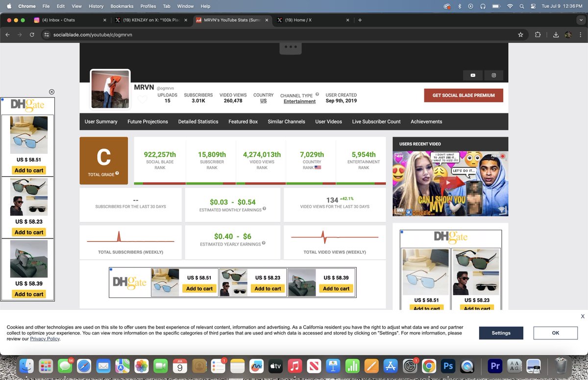Add US $58.23 banner item to cart
The height and width of the screenshot is (380, 588).
(268, 288)
